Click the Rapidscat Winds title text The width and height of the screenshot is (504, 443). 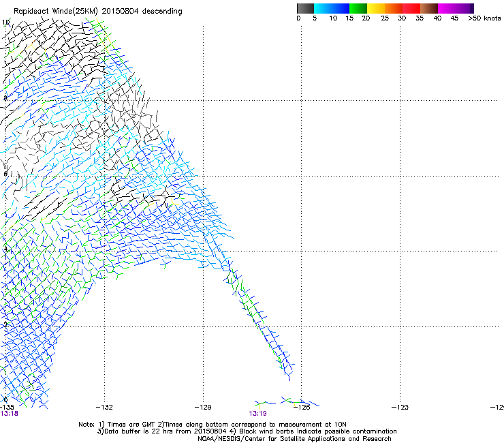(x=97, y=11)
